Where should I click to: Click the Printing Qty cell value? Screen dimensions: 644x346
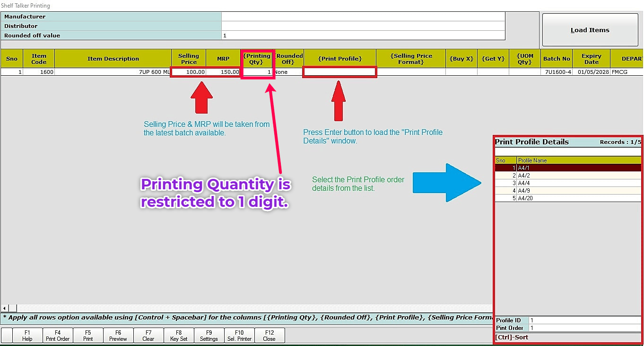[x=257, y=72]
